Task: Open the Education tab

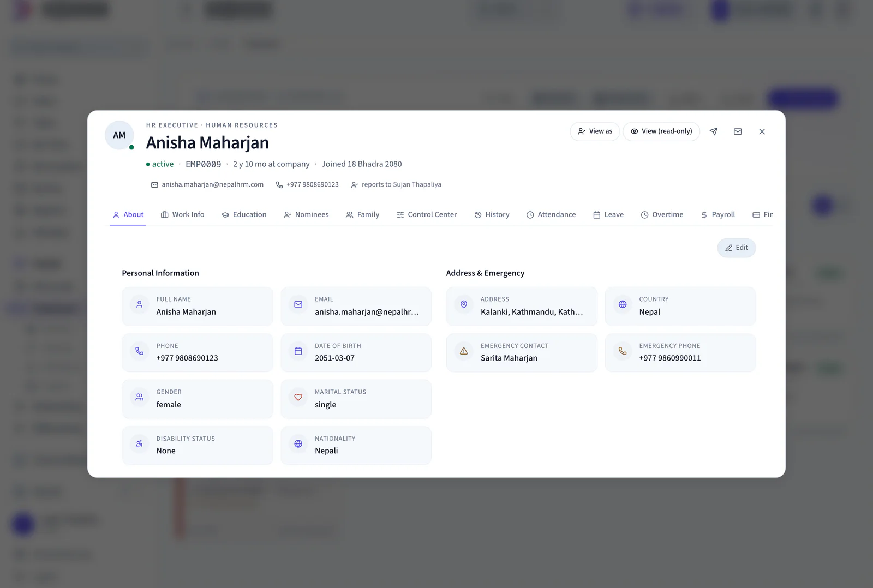Action: [x=244, y=215]
